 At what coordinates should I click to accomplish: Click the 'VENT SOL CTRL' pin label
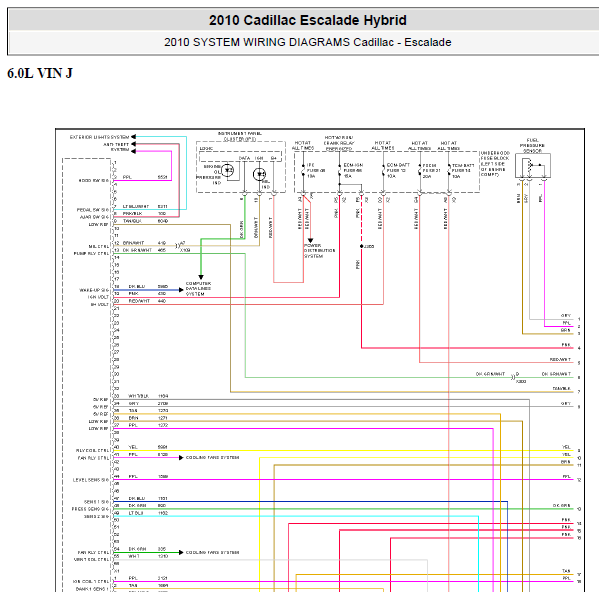[92, 560]
